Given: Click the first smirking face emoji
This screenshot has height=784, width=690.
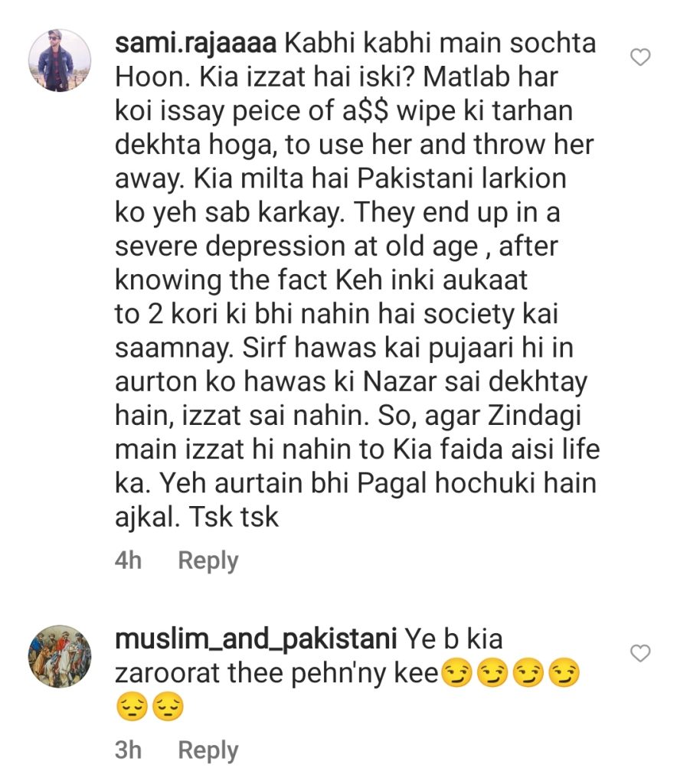Looking at the screenshot, I should coord(456,674).
